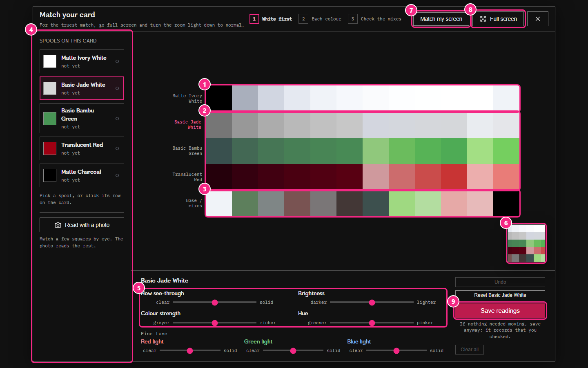Click the Basic Bambu Green row label
Image resolution: width=588 pixels, height=368 pixels.
click(x=187, y=151)
